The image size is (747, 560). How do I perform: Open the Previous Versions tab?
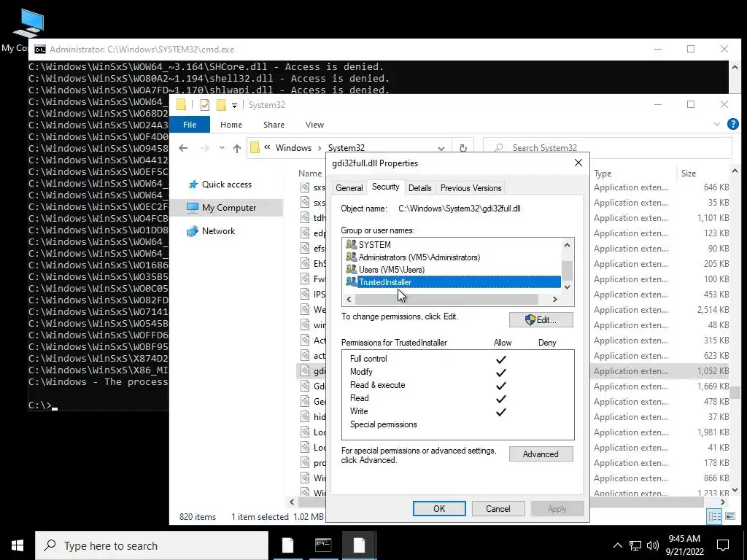click(471, 188)
